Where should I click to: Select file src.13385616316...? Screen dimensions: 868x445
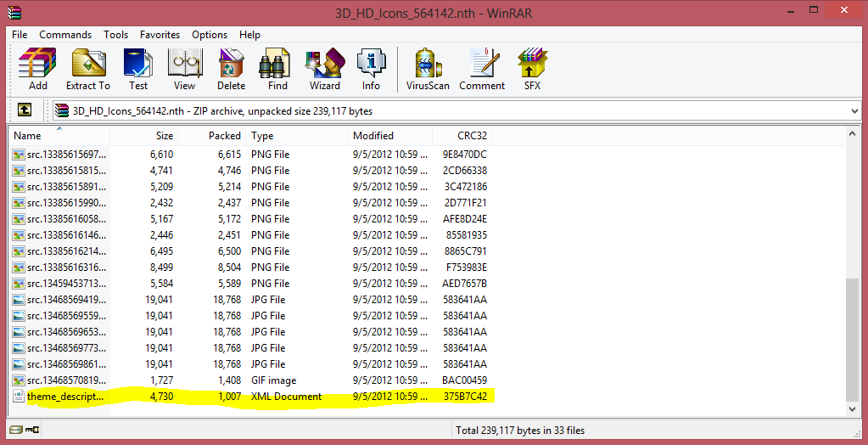click(66, 268)
